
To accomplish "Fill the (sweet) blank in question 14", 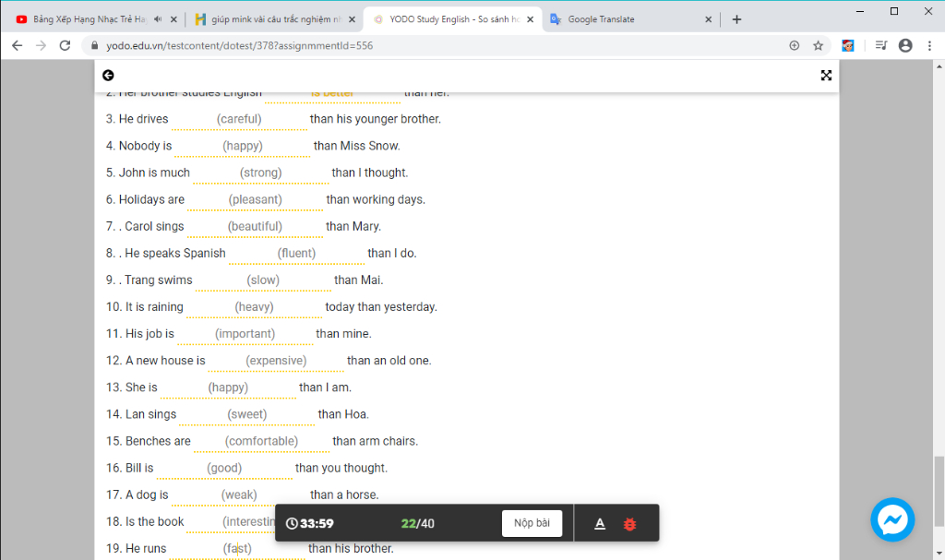I will (x=247, y=415).
